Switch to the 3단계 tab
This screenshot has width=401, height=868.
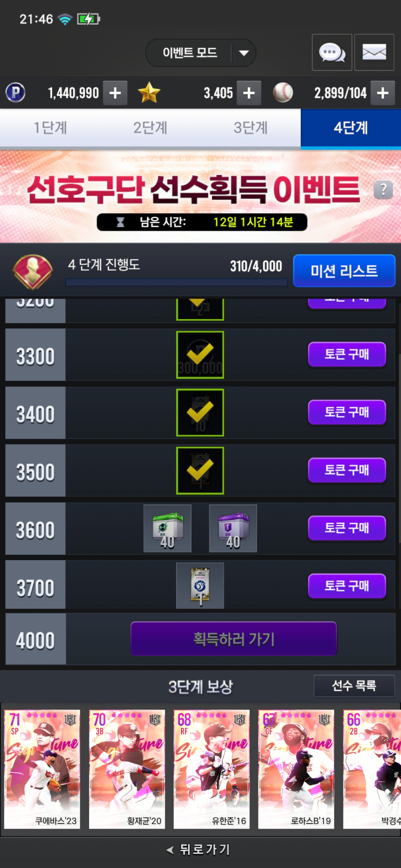click(x=251, y=128)
